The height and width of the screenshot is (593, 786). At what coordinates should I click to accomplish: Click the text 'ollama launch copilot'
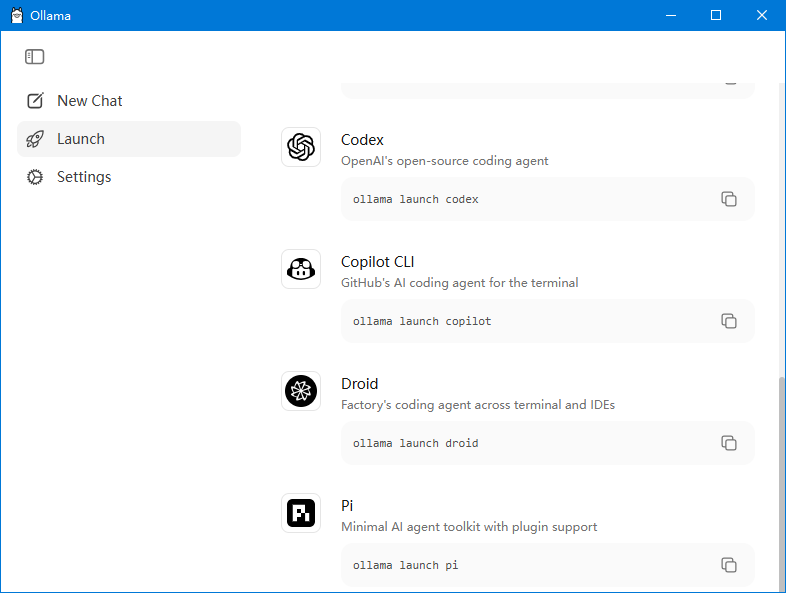point(422,321)
